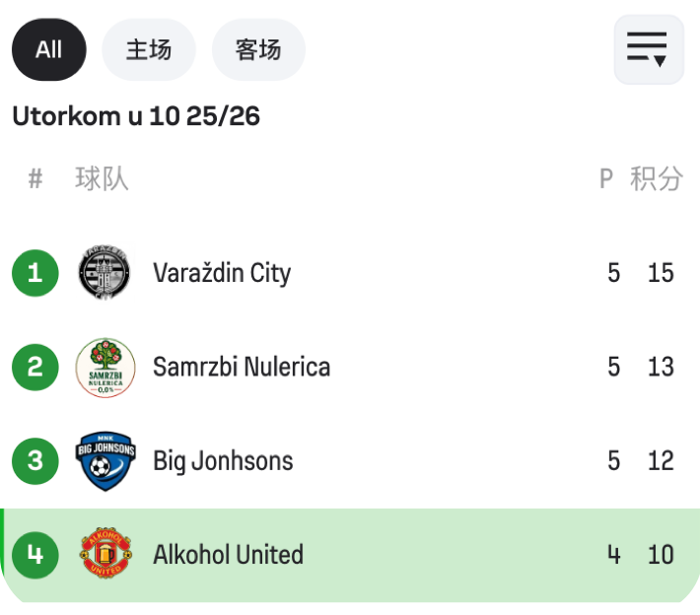Open the sort filter dropdown button
Viewport: 700px width, 615px height.
(x=648, y=49)
